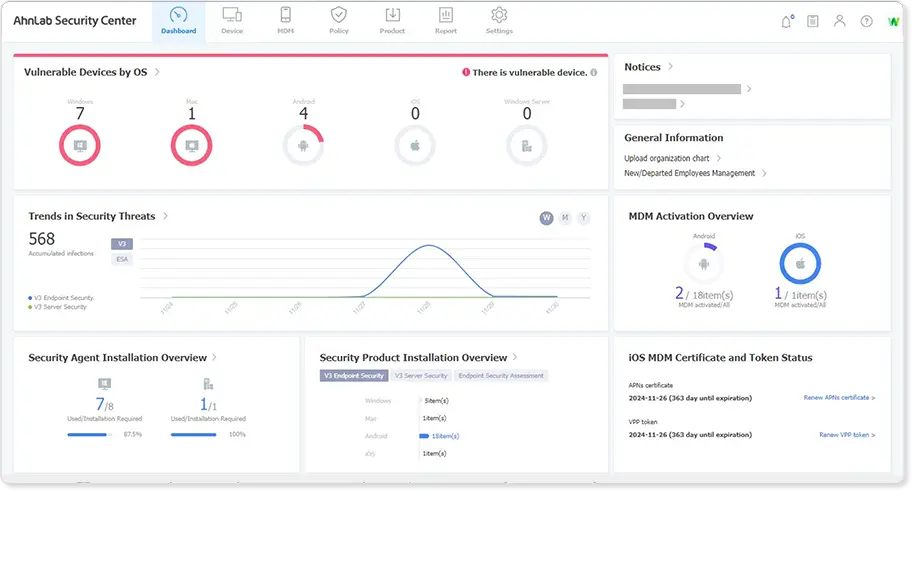Open Upload organization chart link
The image size is (912, 564).
667,158
